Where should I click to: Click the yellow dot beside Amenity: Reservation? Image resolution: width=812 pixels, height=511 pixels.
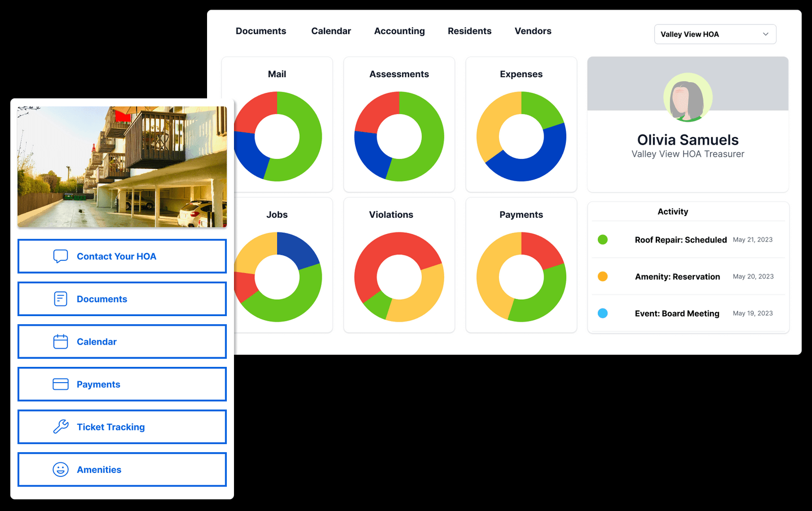tap(603, 277)
